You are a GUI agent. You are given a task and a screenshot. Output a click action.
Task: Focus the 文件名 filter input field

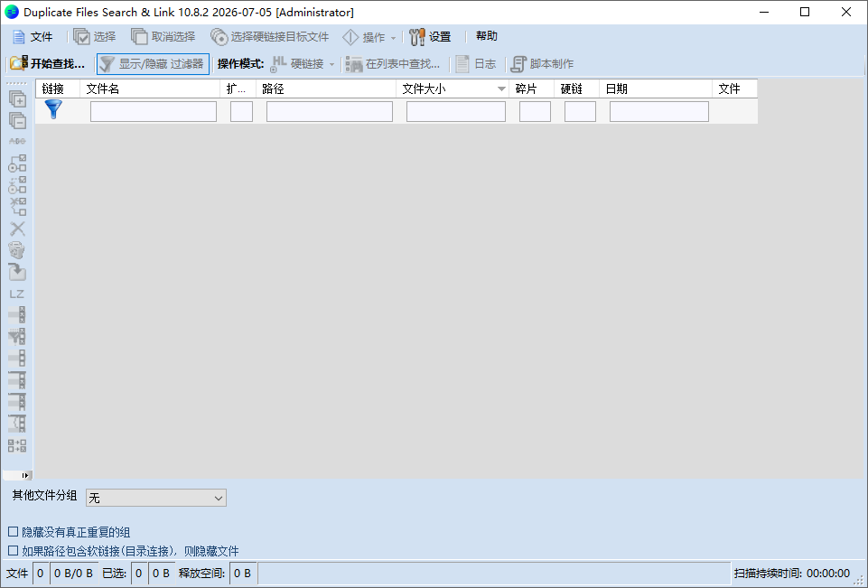point(154,111)
